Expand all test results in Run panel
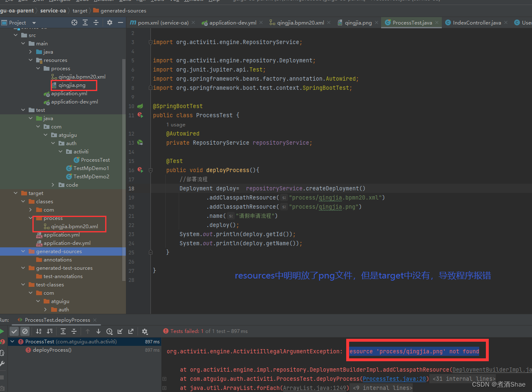 coord(63,331)
